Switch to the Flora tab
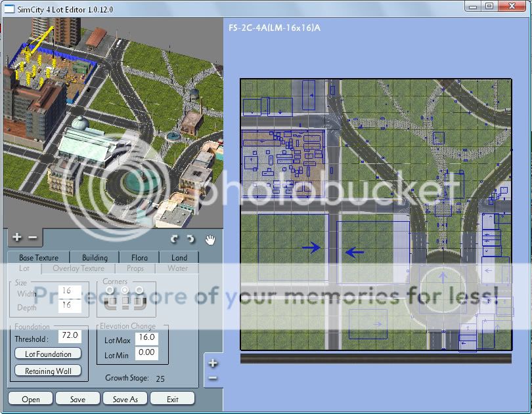This screenshot has height=414, width=532. point(139,258)
